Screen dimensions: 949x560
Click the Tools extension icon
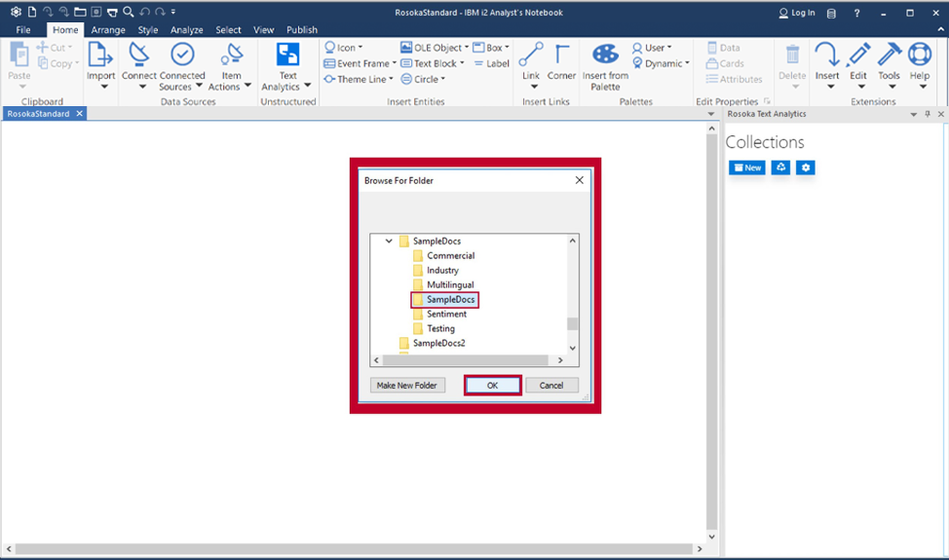[889, 56]
